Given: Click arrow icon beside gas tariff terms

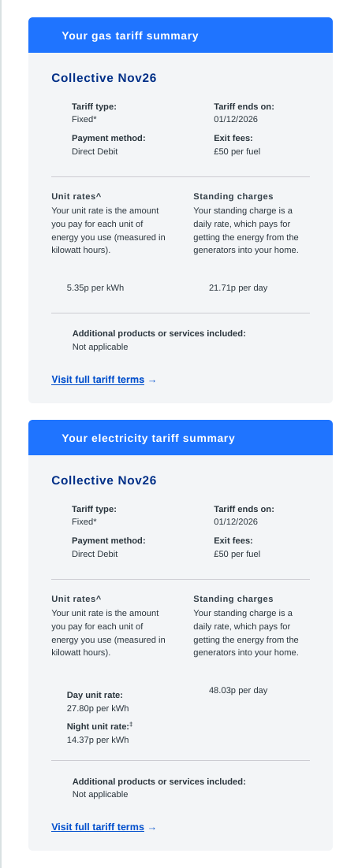Looking at the screenshot, I should pos(152,380).
